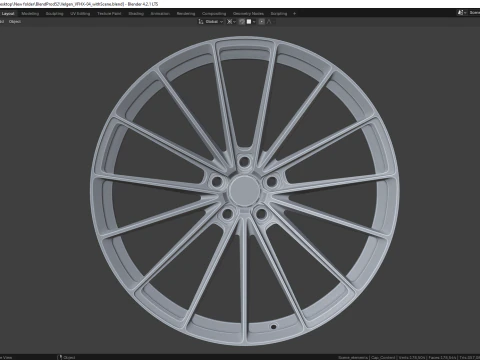Click the Faces count in status bar

tap(442, 357)
